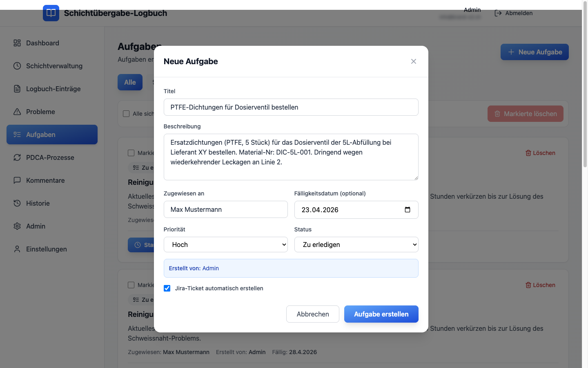Click the Admin gear icon in sidebar

tap(17, 226)
